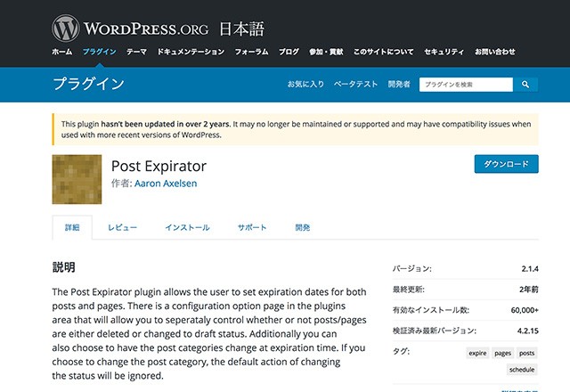This screenshot has height=392, width=570.
Task: Click the search magnifier button
Action: tap(525, 85)
